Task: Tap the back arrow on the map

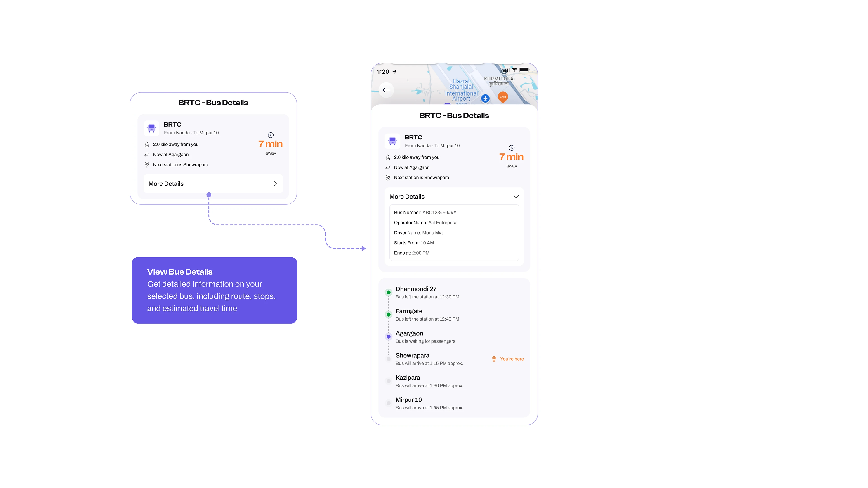Action: tap(386, 90)
